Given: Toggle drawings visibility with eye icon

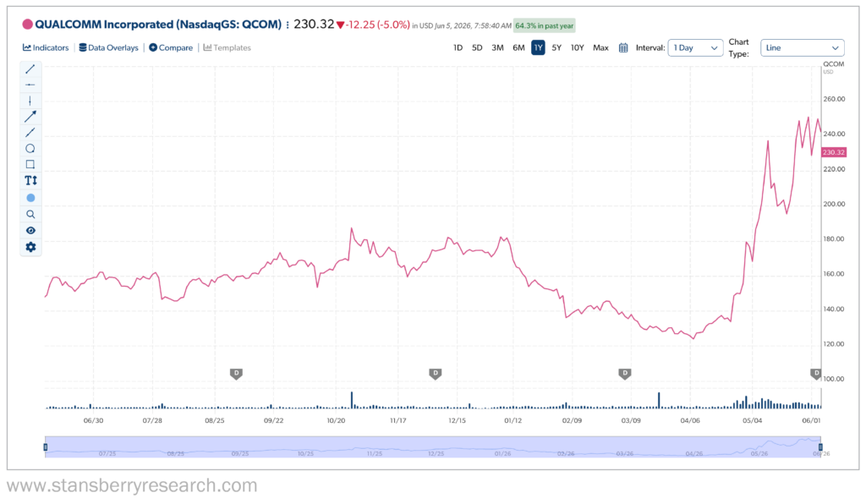Looking at the screenshot, I should coord(30,231).
